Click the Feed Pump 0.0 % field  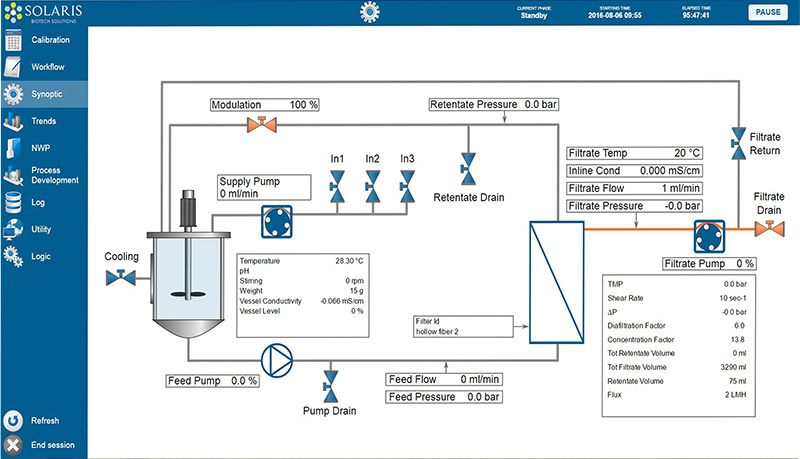[x=212, y=381]
